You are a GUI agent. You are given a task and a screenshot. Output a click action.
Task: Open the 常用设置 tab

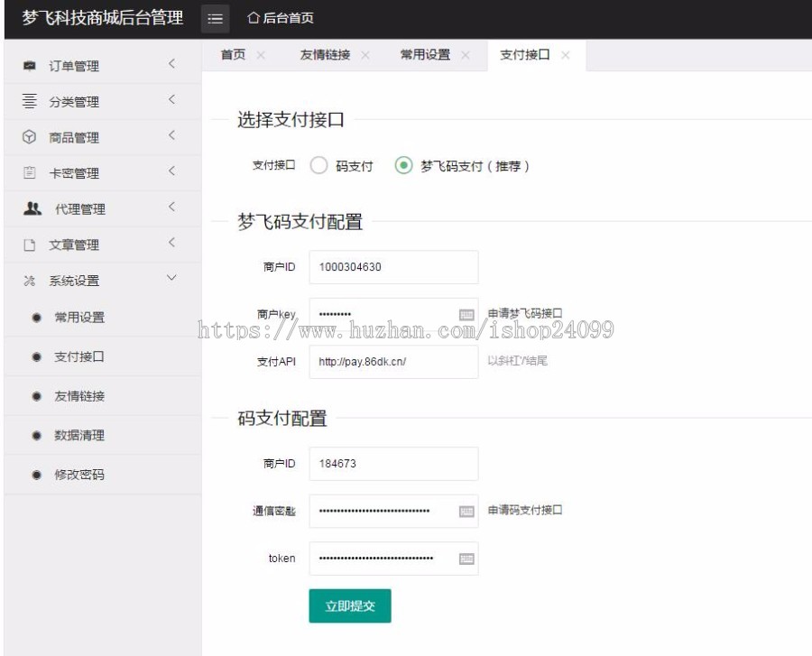pos(426,54)
